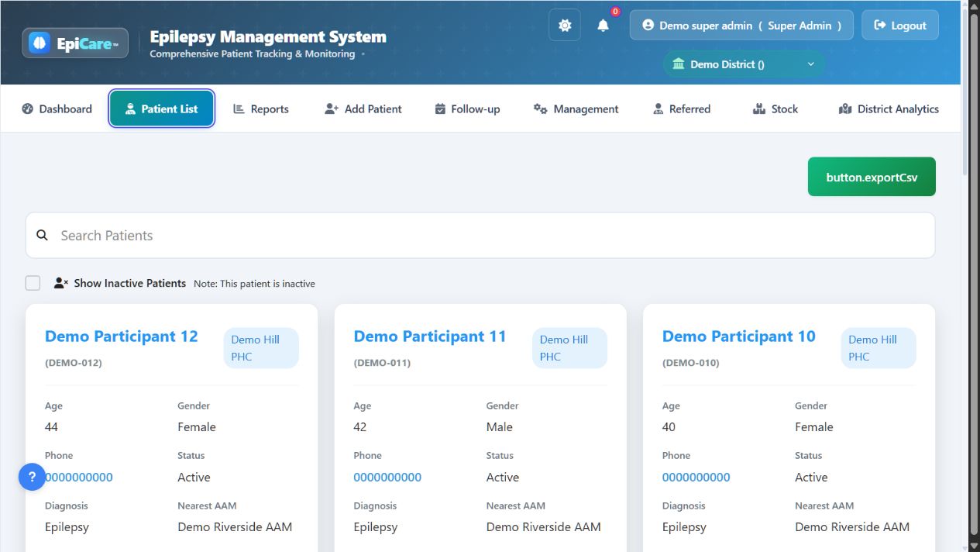Open the Stock tab
Screen dimensions: 980x552
[775, 109]
